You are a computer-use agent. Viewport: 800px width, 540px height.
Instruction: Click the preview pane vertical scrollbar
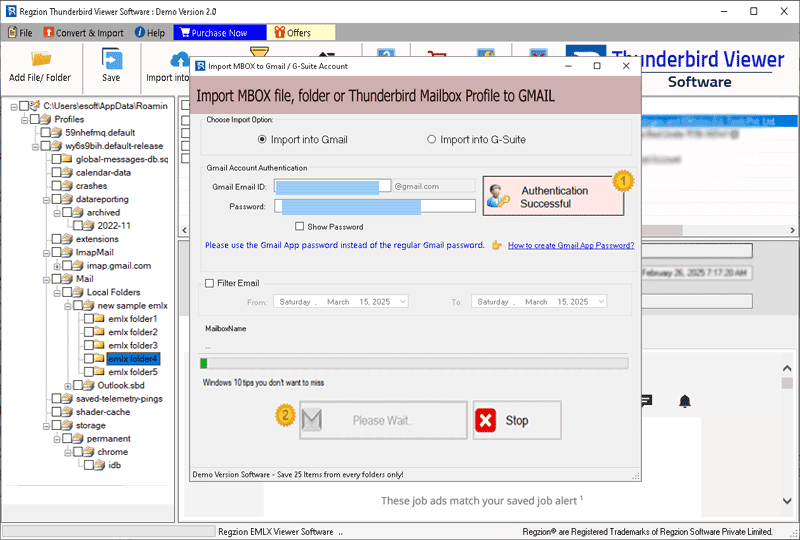pos(787,434)
